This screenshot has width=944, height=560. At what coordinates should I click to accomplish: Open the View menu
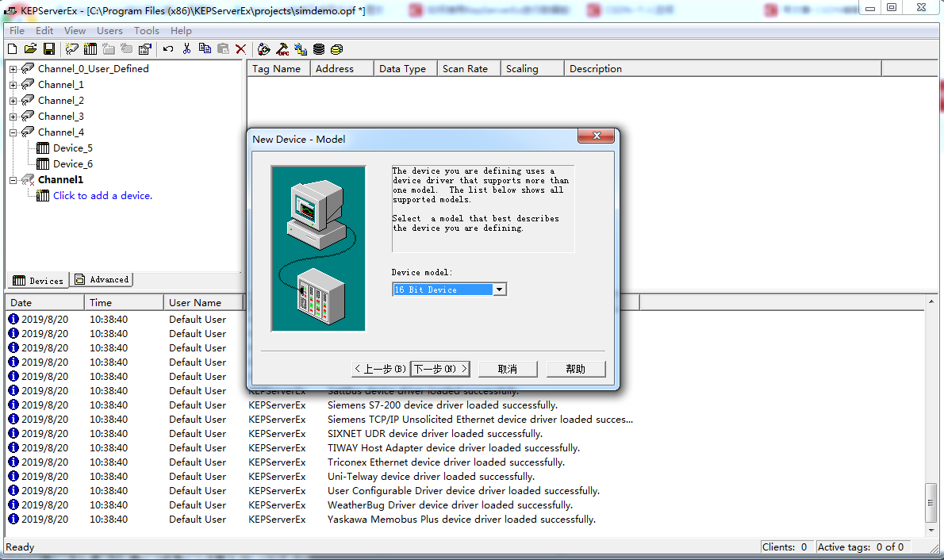pyautogui.click(x=75, y=31)
